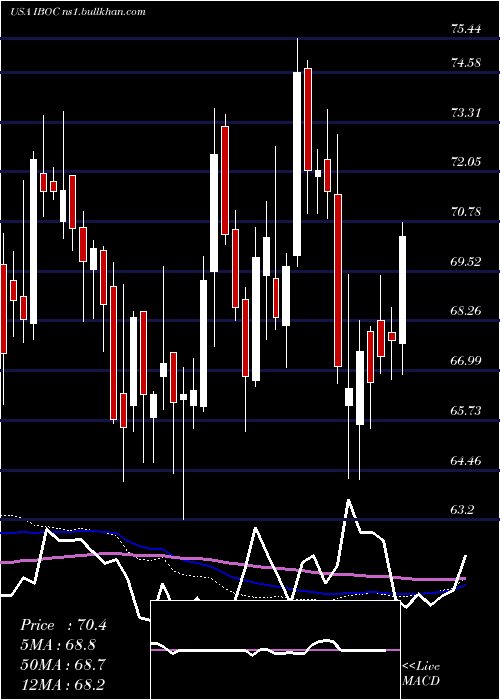Click the 50MA : 68.7 readout
The width and height of the screenshot is (500, 700).
click(x=63, y=665)
